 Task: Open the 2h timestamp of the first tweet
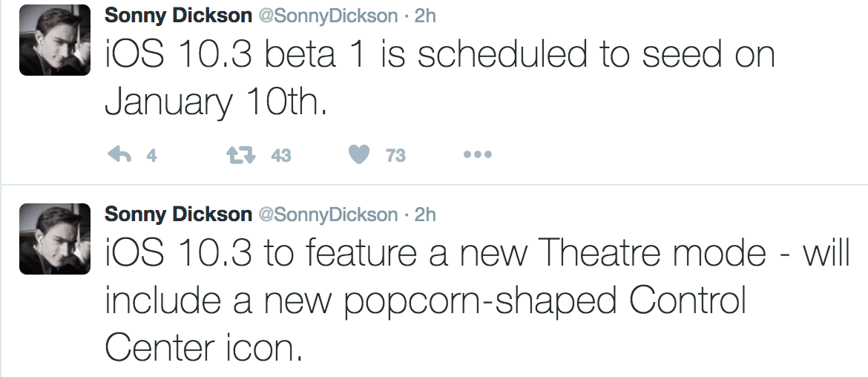coord(425,16)
